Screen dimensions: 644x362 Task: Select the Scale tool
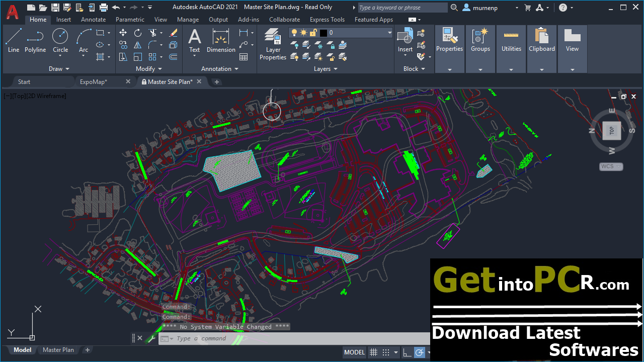[x=138, y=57]
